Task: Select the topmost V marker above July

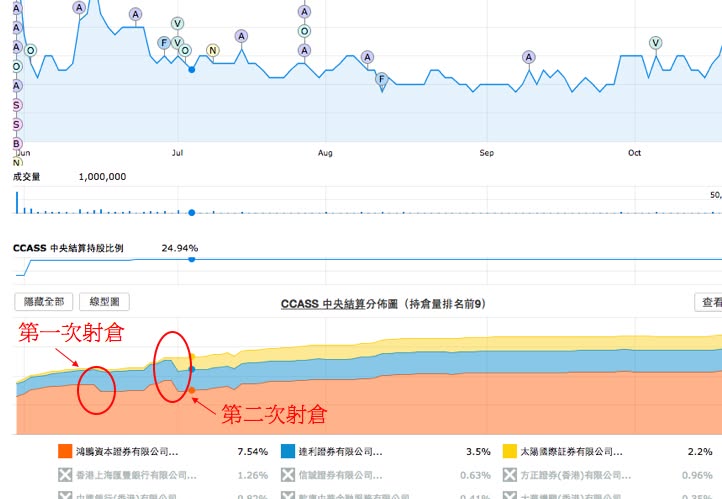Action: coord(177,23)
